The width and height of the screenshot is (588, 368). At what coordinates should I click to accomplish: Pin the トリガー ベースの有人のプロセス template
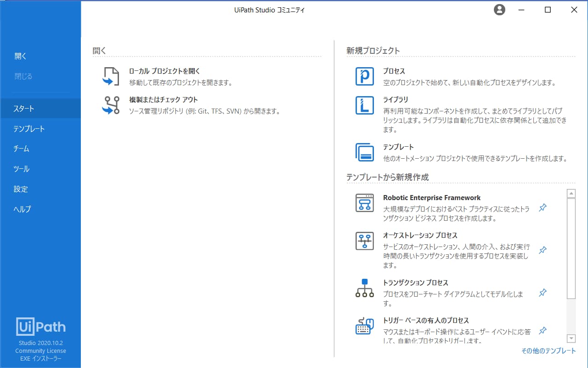click(x=543, y=330)
